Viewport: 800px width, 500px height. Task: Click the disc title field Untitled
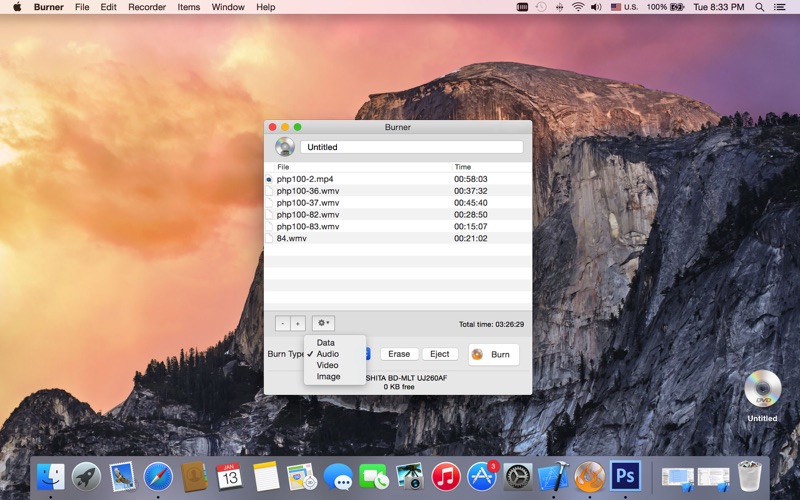pos(412,147)
